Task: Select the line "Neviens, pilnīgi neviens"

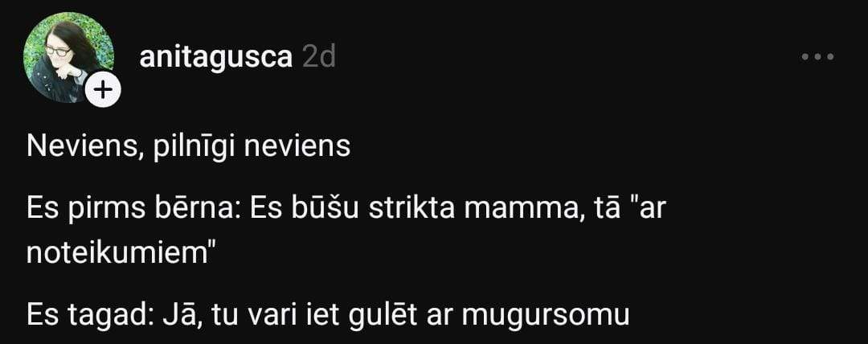Action: 189,147
